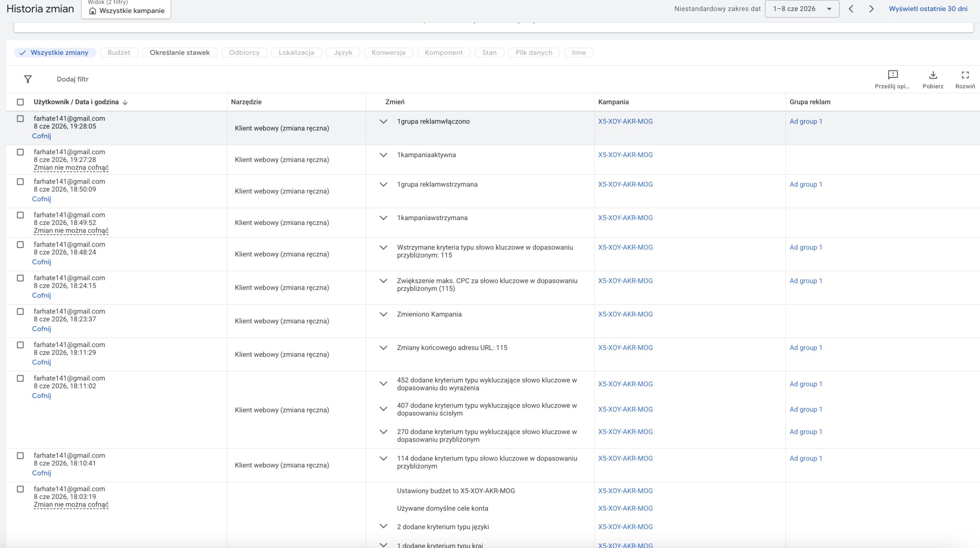Click Cofnij for the 19:28:05 change
This screenshot has height=548, width=980.
[x=41, y=136]
